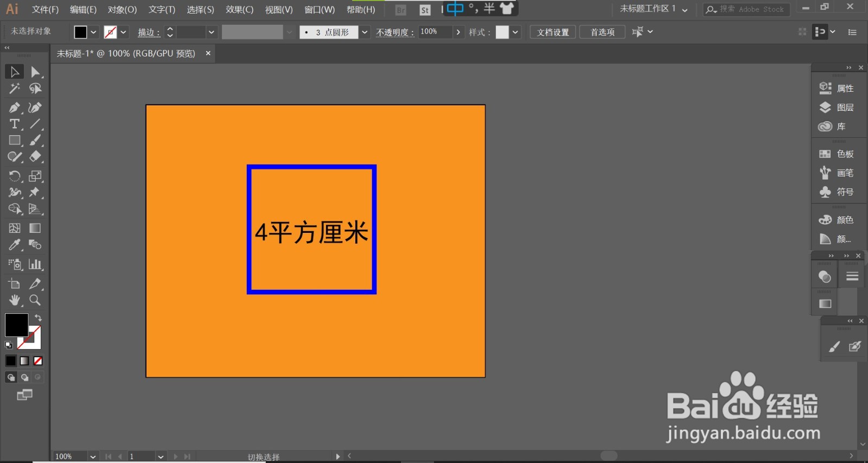Select the Scale tool
This screenshot has width=868, height=463.
pyautogui.click(x=35, y=176)
